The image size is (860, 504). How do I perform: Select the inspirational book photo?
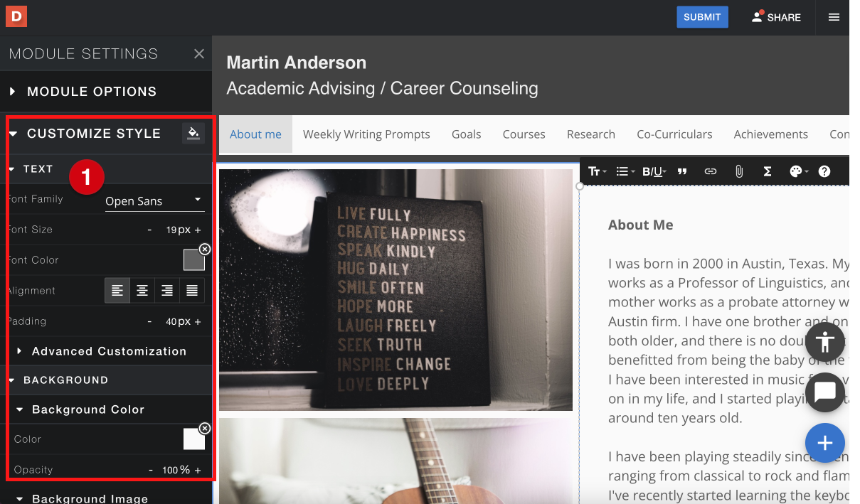[x=396, y=289]
